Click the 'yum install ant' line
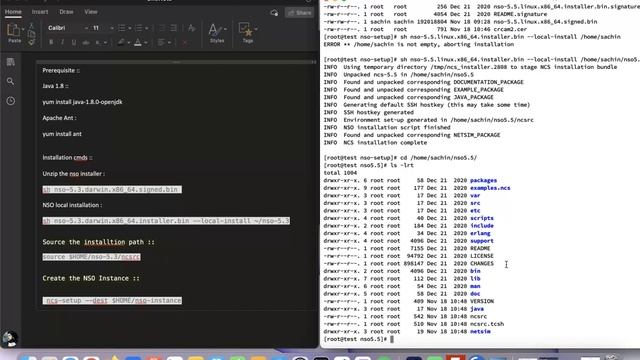 coord(62,134)
